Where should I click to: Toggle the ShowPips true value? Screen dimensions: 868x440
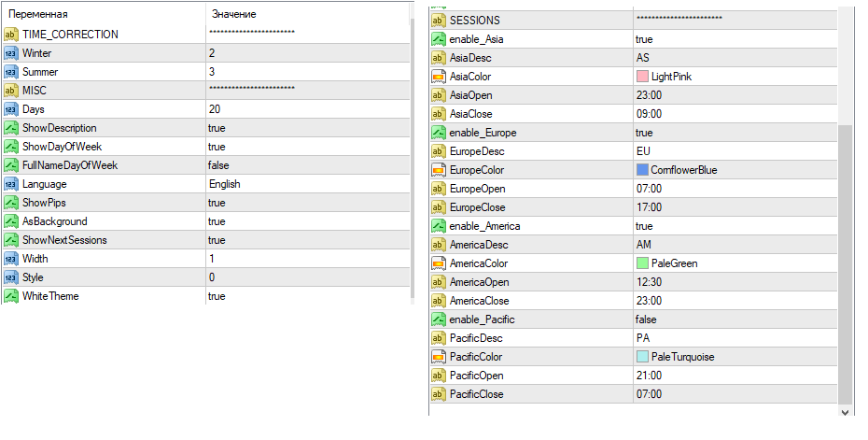[x=217, y=203]
